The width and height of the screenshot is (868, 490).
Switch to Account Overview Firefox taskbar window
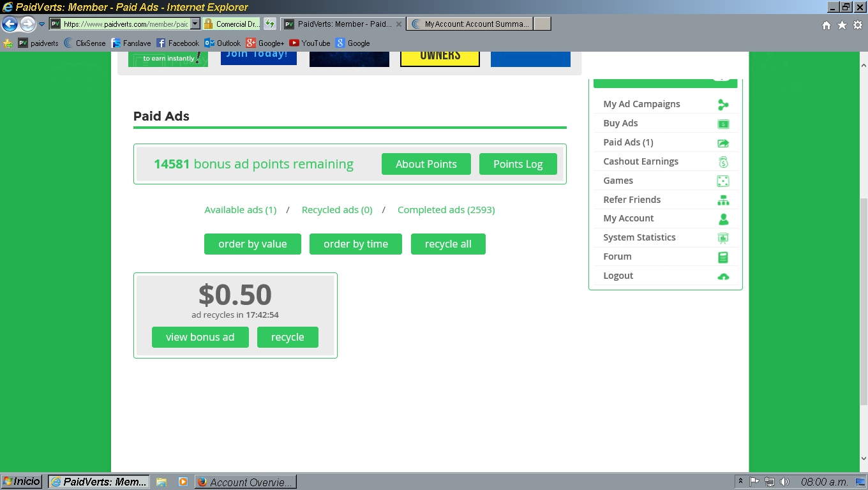coord(245,482)
